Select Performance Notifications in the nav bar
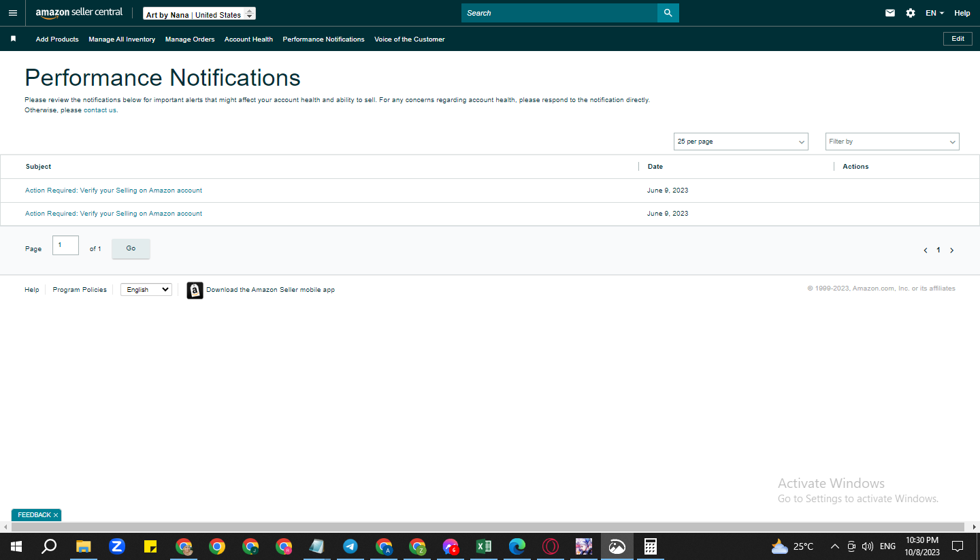The image size is (980, 560). (x=323, y=39)
